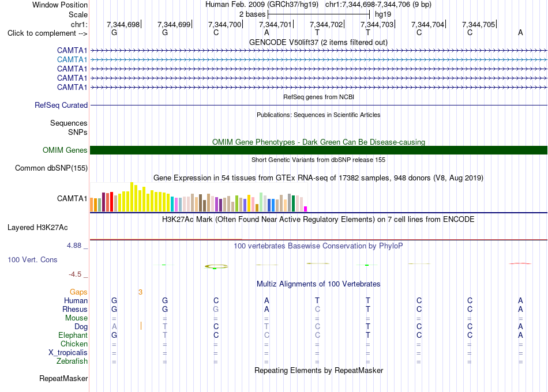Screen dimensions: 548x392
Task: Click the Common dbSNP(155) track label
Action: click(51, 168)
